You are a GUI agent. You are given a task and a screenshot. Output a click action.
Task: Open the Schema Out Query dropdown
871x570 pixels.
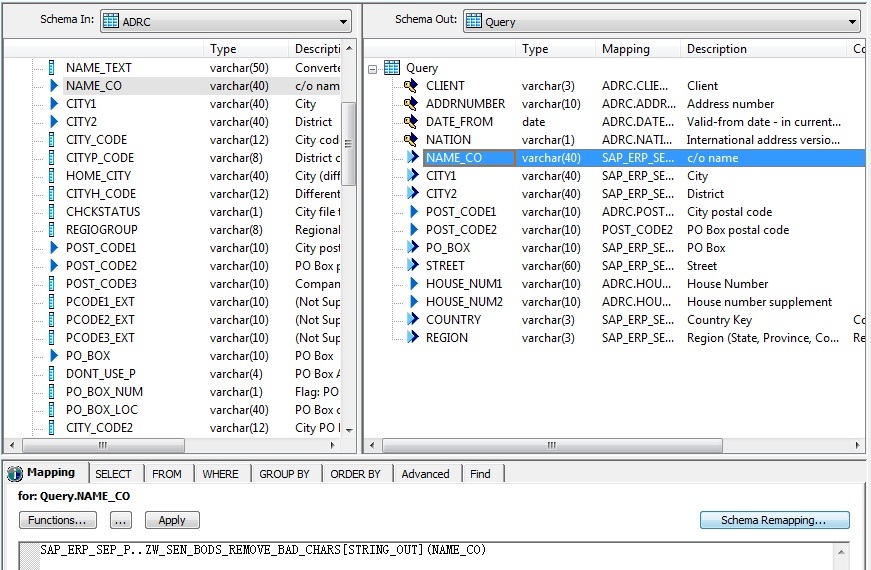pyautogui.click(x=852, y=22)
